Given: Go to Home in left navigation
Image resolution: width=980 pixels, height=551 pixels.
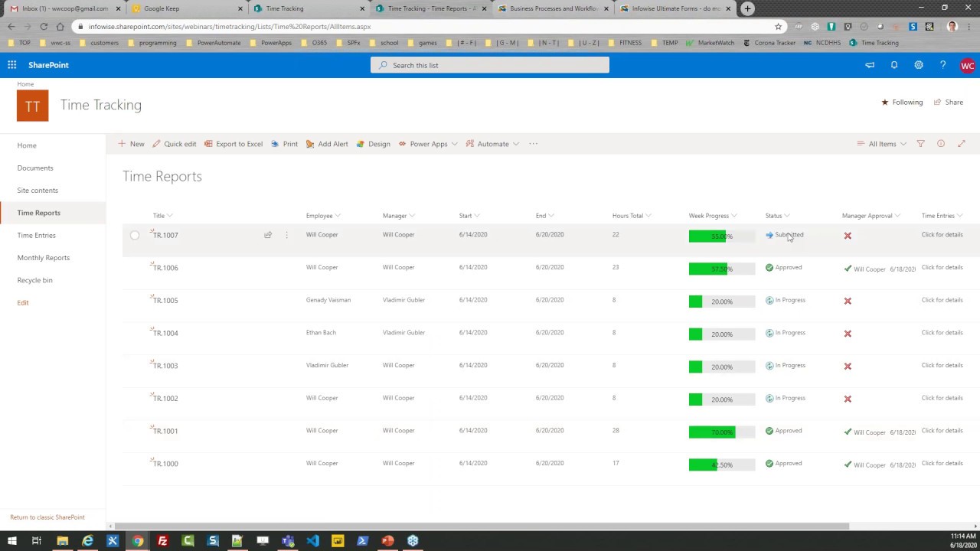Looking at the screenshot, I should click(x=27, y=145).
